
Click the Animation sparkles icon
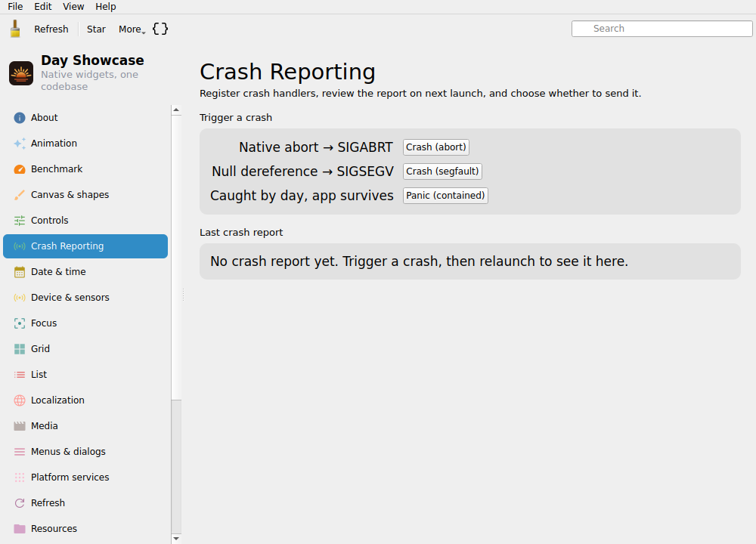(20, 143)
